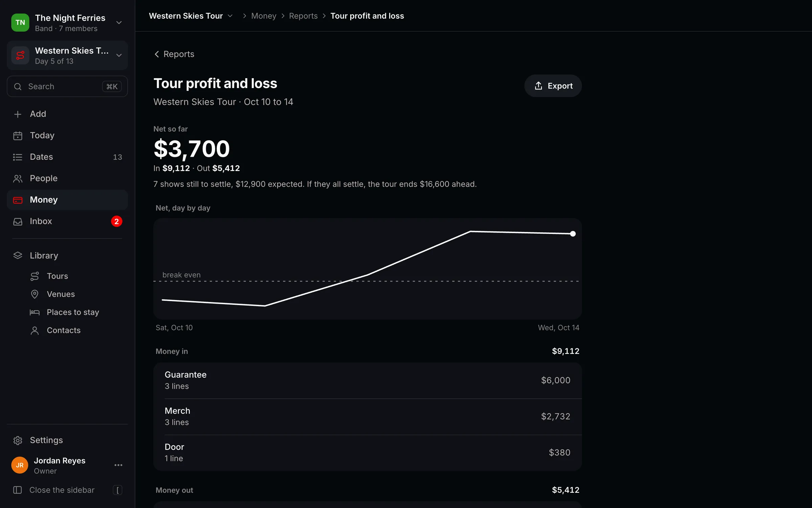Image resolution: width=812 pixels, height=508 pixels.
Task: Click the Search field in the sidebar
Action: 67,87
